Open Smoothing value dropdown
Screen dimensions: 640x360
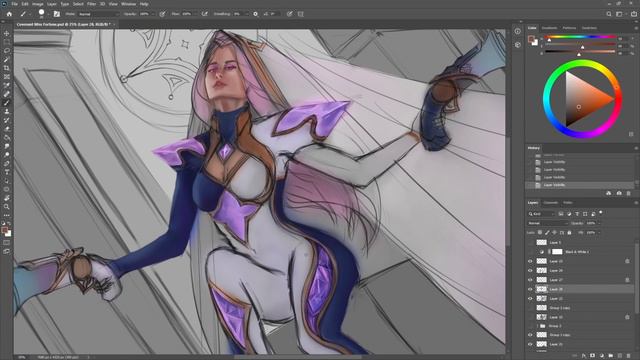(x=246, y=14)
